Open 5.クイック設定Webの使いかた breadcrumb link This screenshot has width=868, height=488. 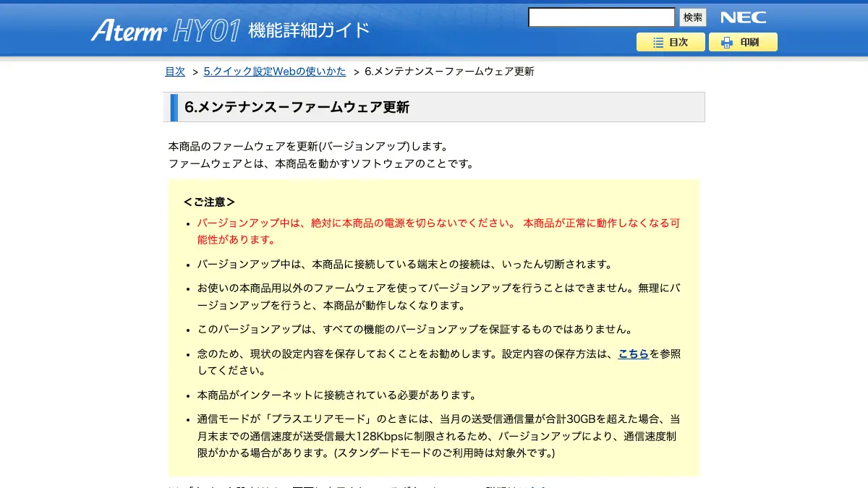click(x=275, y=72)
